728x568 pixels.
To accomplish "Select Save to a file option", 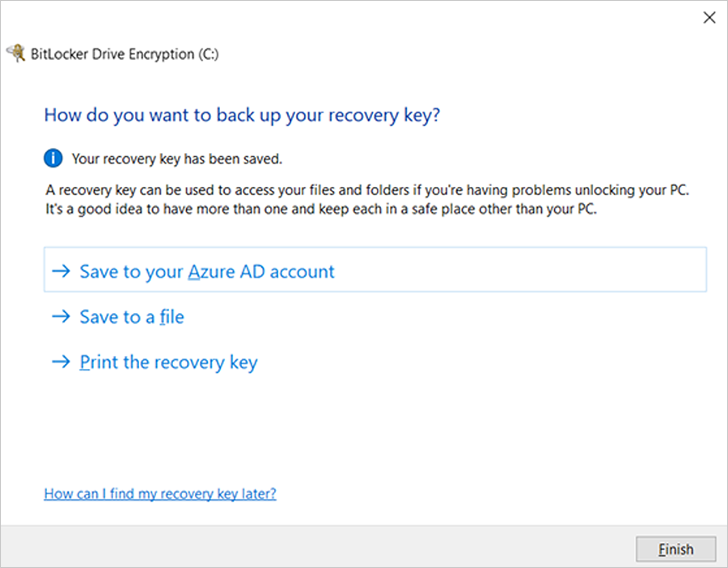I will click(131, 316).
